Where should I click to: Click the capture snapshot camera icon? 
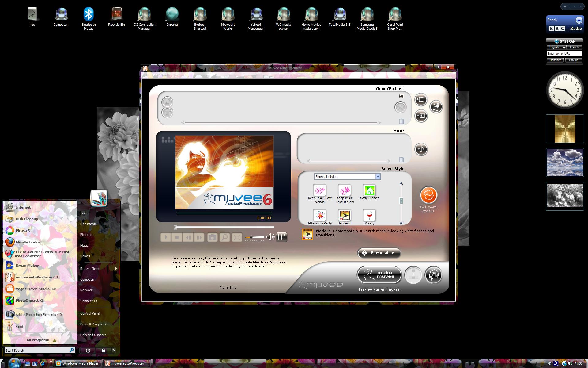pos(212,237)
